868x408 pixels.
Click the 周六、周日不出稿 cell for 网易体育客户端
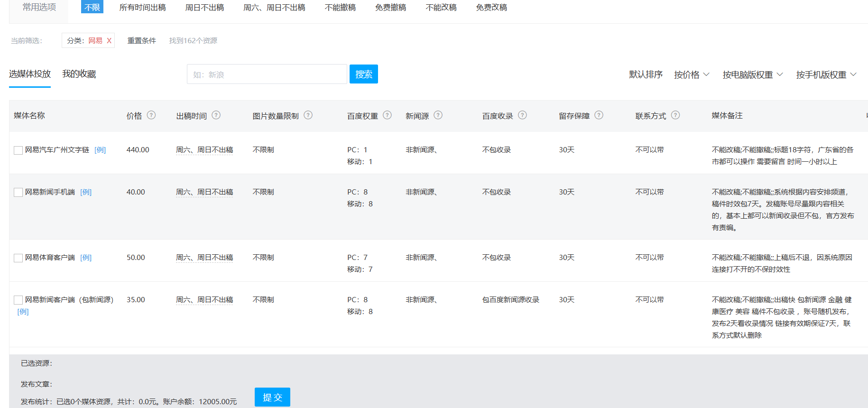coord(204,258)
